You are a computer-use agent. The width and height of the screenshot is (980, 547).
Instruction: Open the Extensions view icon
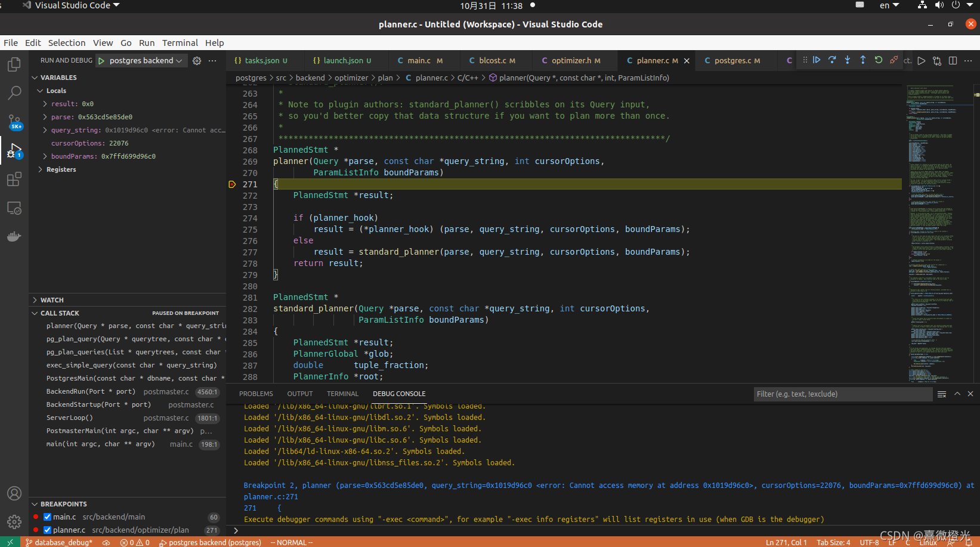point(14,179)
